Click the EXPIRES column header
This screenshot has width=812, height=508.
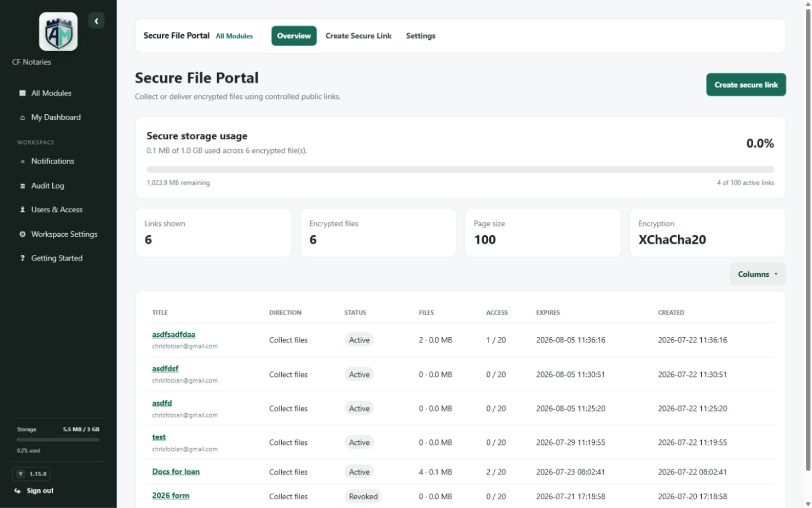click(548, 313)
